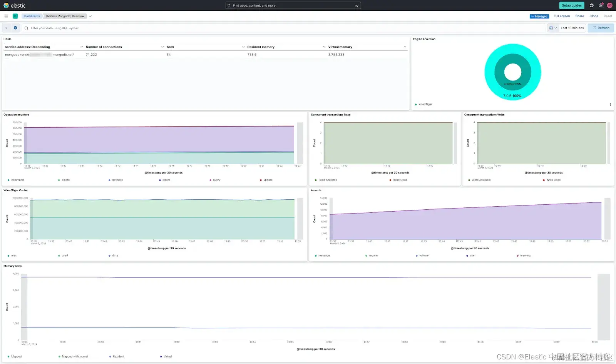Screen dimensions: 616x364
Task: Open the HS user avatar menu
Action: [609, 5]
